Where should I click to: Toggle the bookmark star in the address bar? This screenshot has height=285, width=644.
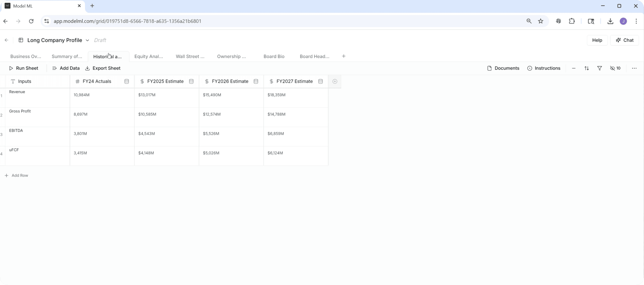pyautogui.click(x=541, y=21)
